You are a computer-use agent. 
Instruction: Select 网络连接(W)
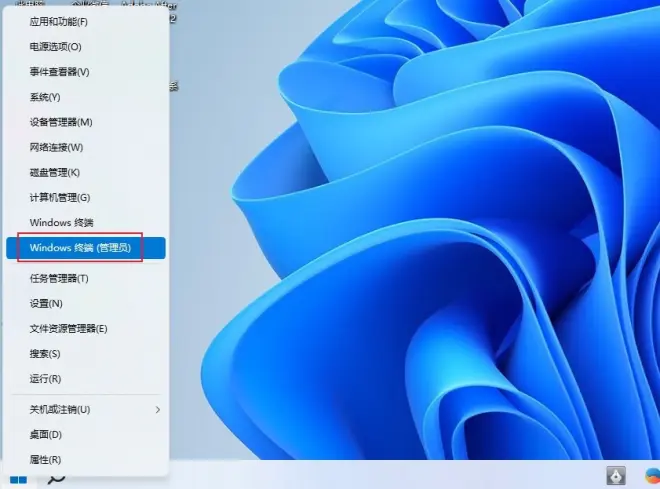[86, 147]
